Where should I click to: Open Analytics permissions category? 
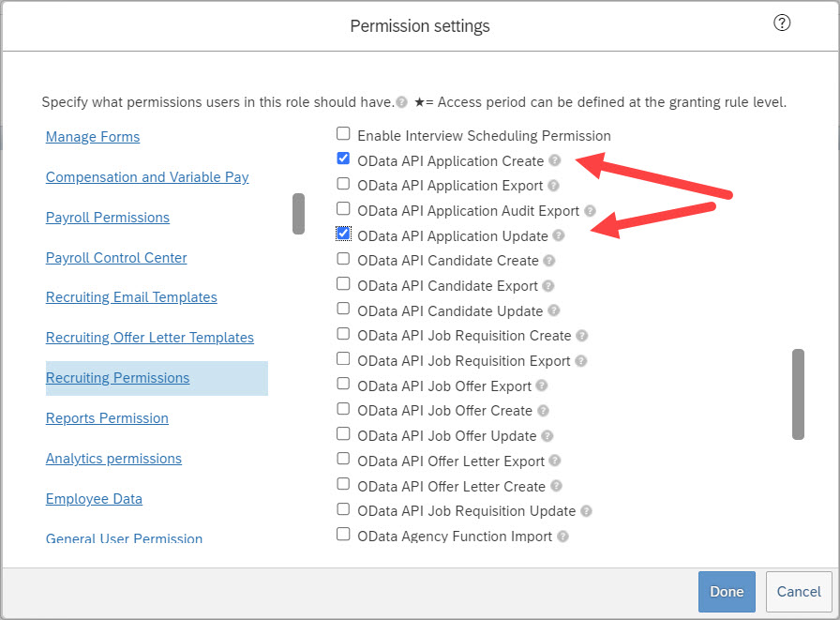coord(113,459)
